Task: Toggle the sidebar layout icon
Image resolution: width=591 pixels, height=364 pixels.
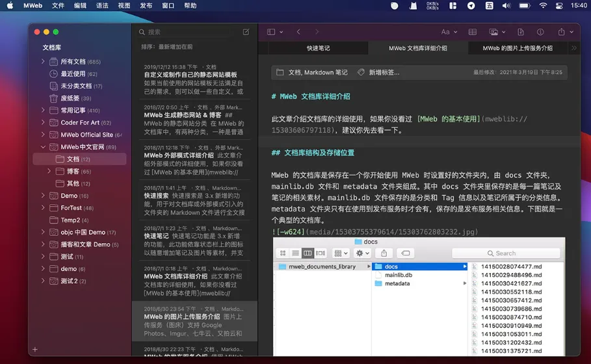Action: pyautogui.click(x=271, y=32)
